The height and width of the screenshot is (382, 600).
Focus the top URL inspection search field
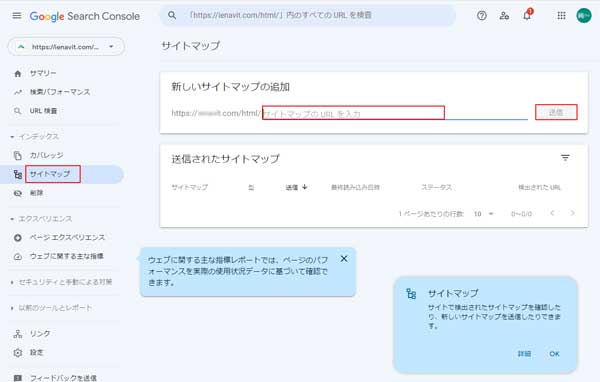pos(308,16)
